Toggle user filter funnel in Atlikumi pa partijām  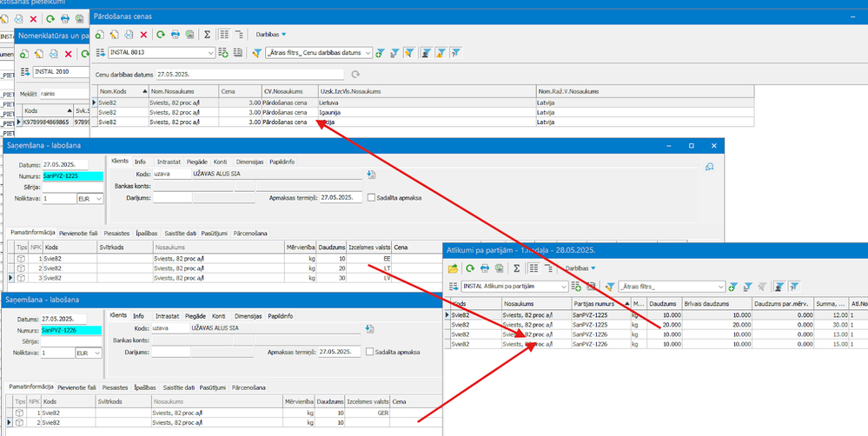tap(779, 287)
